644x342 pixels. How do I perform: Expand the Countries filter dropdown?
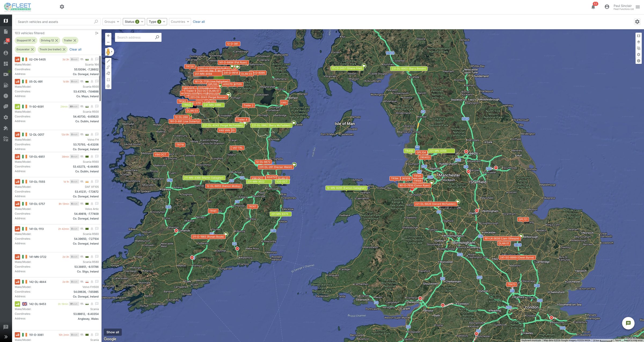(x=180, y=22)
